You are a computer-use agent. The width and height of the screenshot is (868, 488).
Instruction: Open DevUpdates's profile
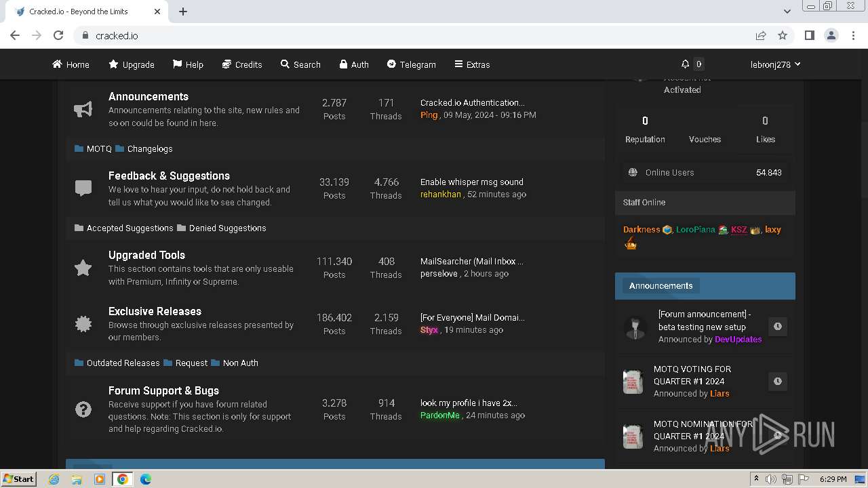coord(738,339)
